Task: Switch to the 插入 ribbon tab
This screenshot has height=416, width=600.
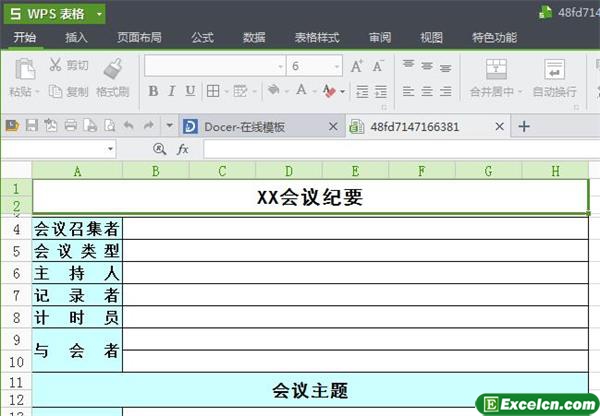Action: tap(76, 38)
